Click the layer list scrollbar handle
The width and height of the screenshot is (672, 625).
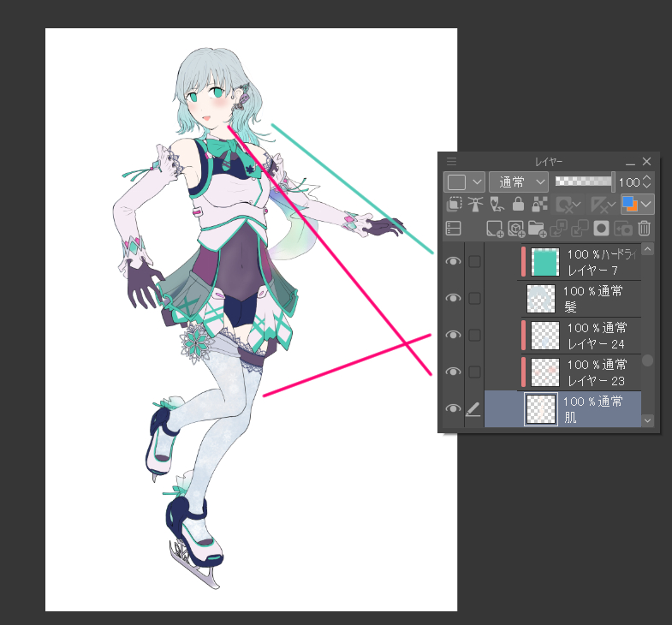click(x=647, y=360)
